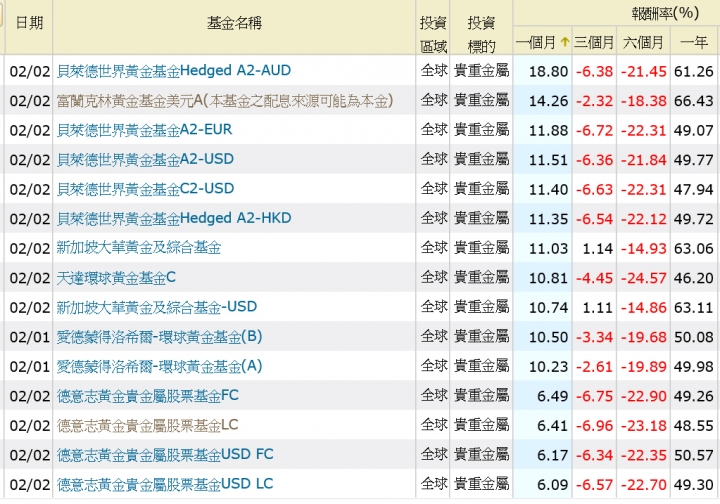Click date 02/01 in 環球黃金基金(B) row
720x504 pixels.
(x=29, y=337)
